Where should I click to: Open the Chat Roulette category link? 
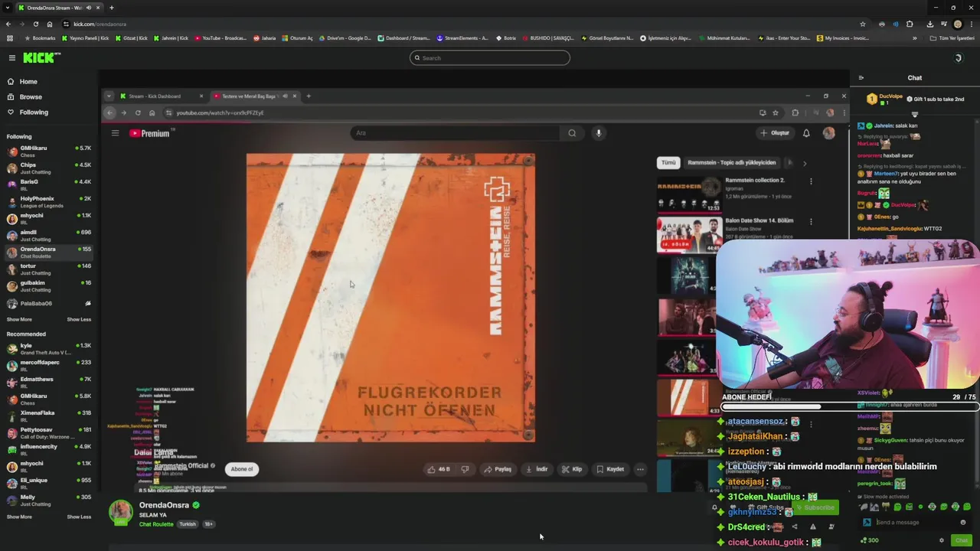[x=156, y=524]
